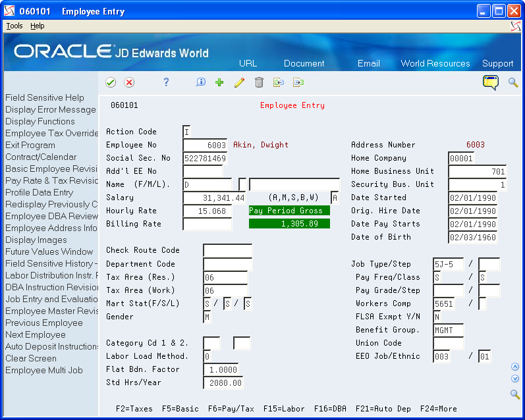Click the Action Code input field
525x420 pixels.
[x=187, y=132]
